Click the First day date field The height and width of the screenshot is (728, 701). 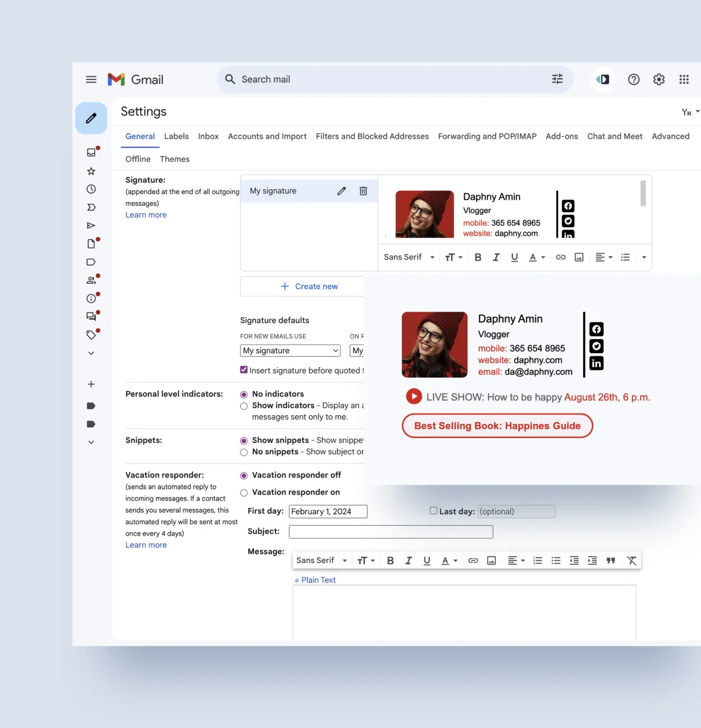tap(328, 512)
